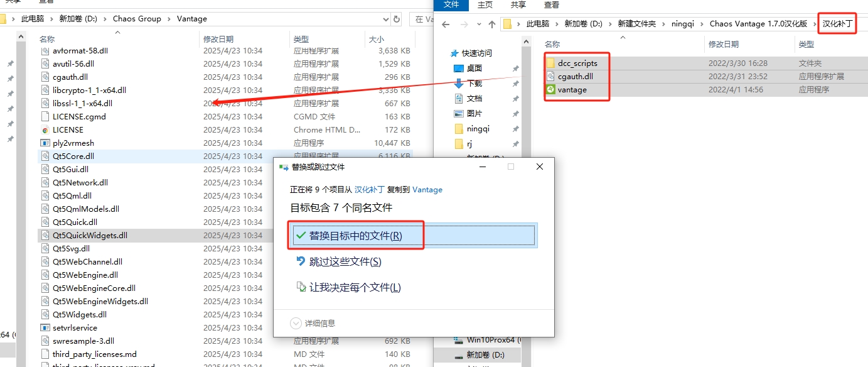Click the dcc_scripts folder icon
868x367 pixels.
click(550, 63)
